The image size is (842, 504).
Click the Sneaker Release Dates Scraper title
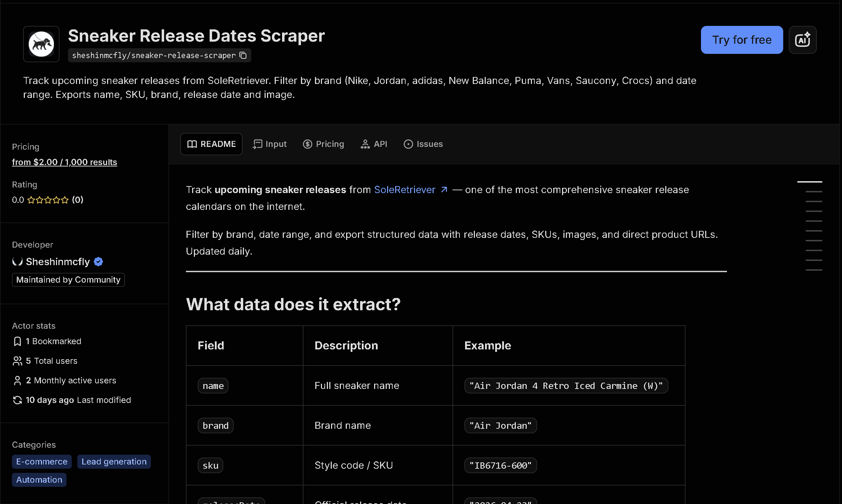click(x=196, y=36)
